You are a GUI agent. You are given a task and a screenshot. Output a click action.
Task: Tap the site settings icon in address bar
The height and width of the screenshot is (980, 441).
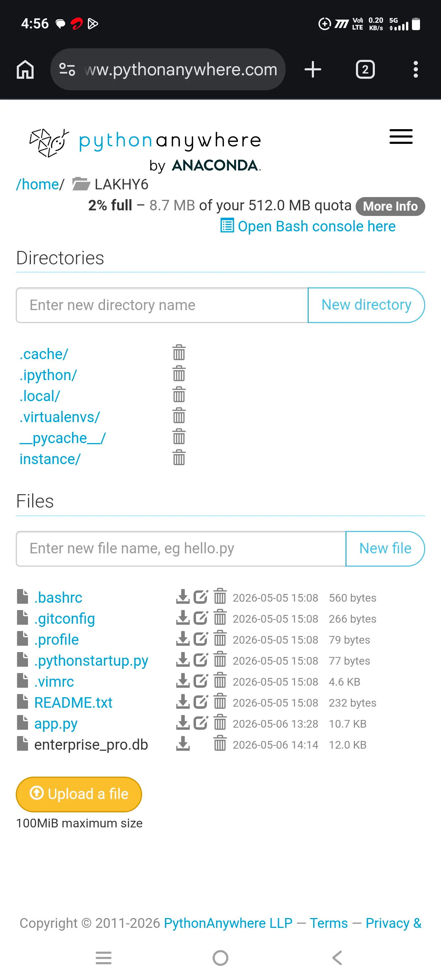pos(67,70)
